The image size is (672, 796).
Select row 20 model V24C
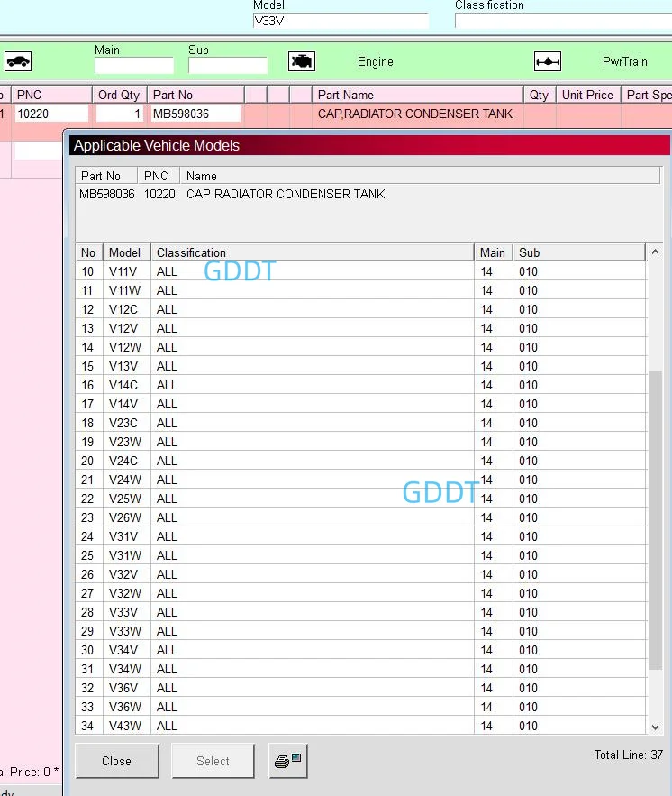coord(360,461)
